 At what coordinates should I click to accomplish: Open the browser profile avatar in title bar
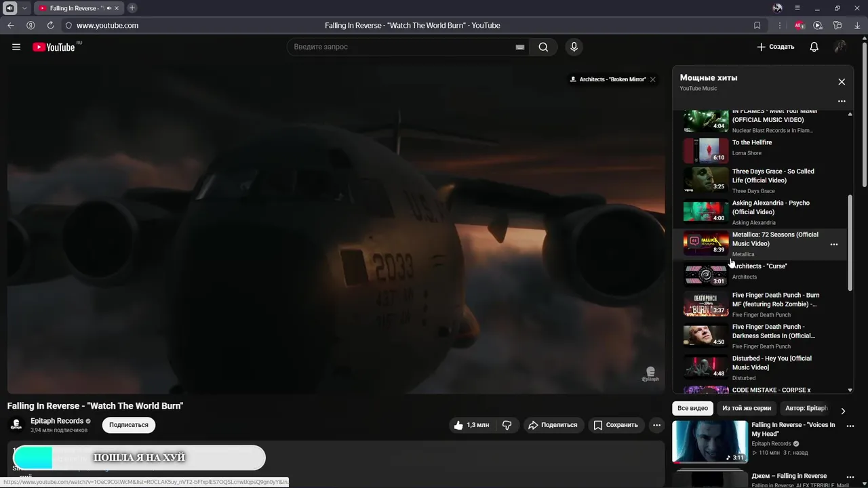[x=778, y=8]
